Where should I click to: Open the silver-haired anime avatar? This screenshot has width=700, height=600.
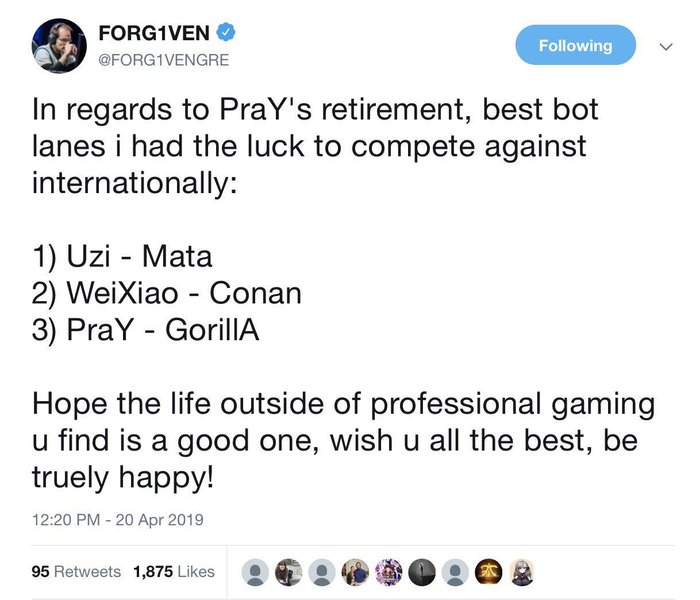[522, 572]
